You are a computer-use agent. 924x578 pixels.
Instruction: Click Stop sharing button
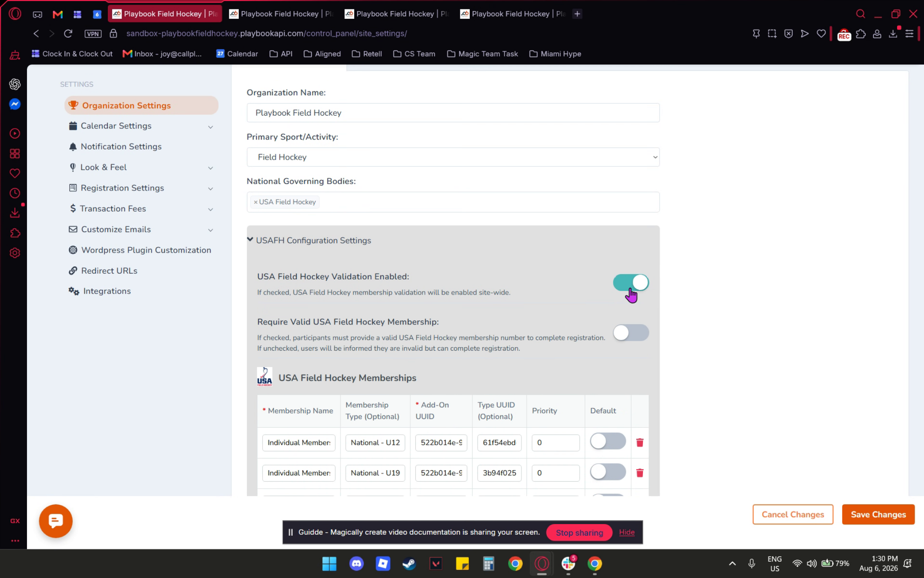tap(579, 533)
